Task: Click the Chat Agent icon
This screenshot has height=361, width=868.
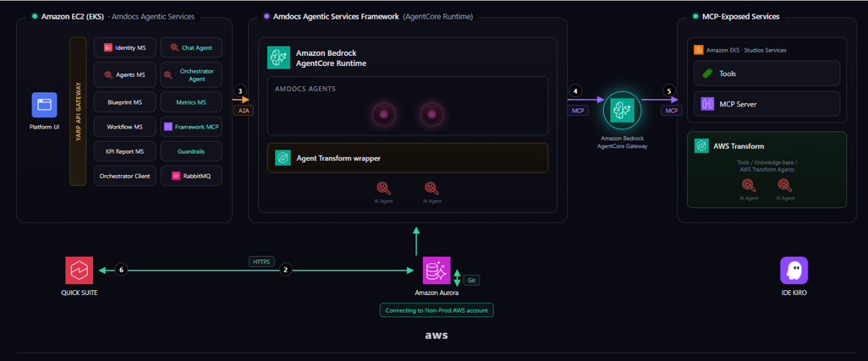Action: click(174, 47)
